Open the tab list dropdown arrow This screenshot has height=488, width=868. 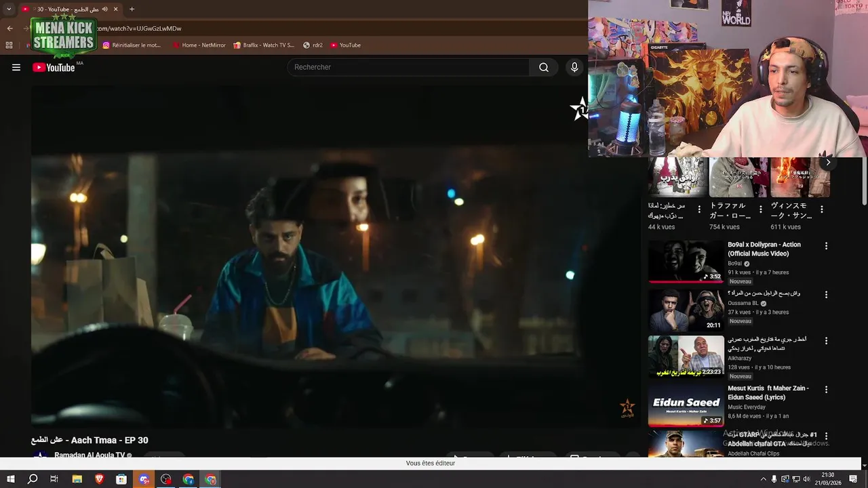tap(9, 9)
